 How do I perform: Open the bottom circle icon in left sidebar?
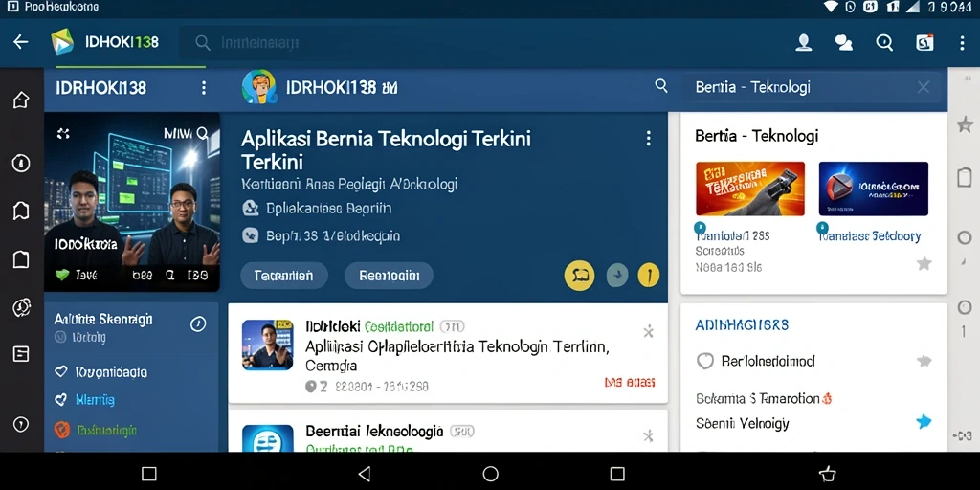(x=21, y=424)
